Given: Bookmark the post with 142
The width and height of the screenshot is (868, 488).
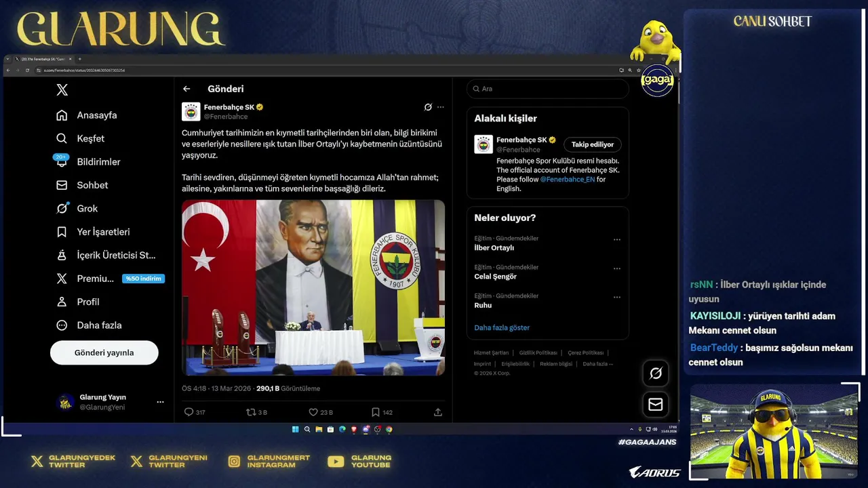Looking at the screenshot, I should click(x=375, y=412).
